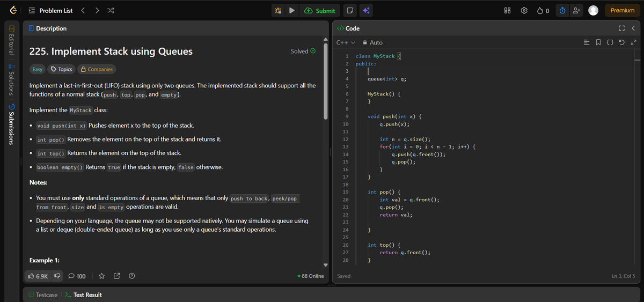The width and height of the screenshot is (644, 302).
Task: Open the layout grid icon
Action: (x=507, y=10)
